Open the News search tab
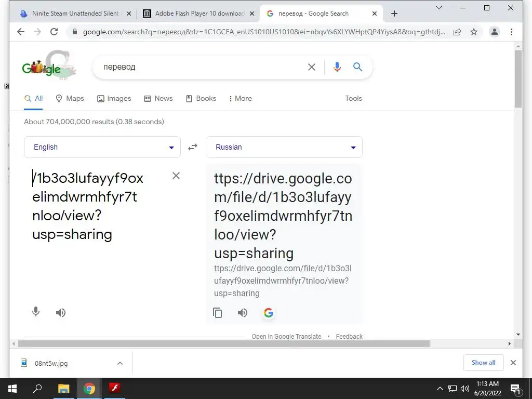Screen dimensions: 532x399 point(158,98)
